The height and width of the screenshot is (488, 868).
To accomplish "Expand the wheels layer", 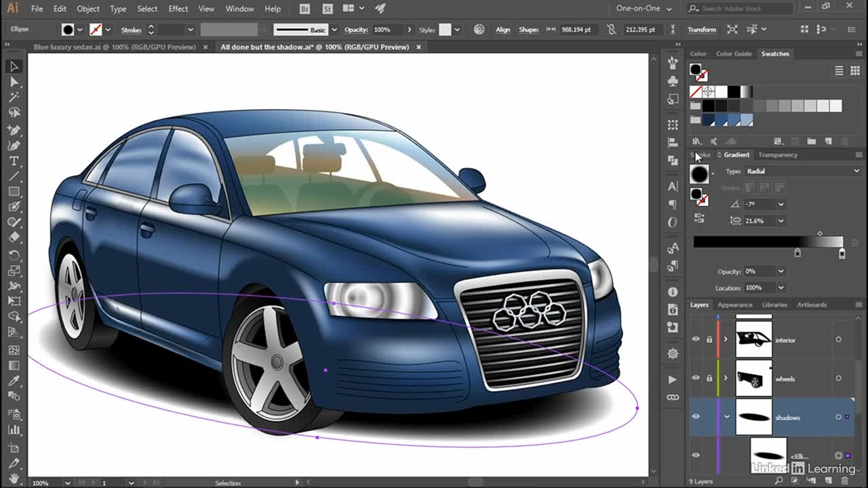I will (726, 378).
